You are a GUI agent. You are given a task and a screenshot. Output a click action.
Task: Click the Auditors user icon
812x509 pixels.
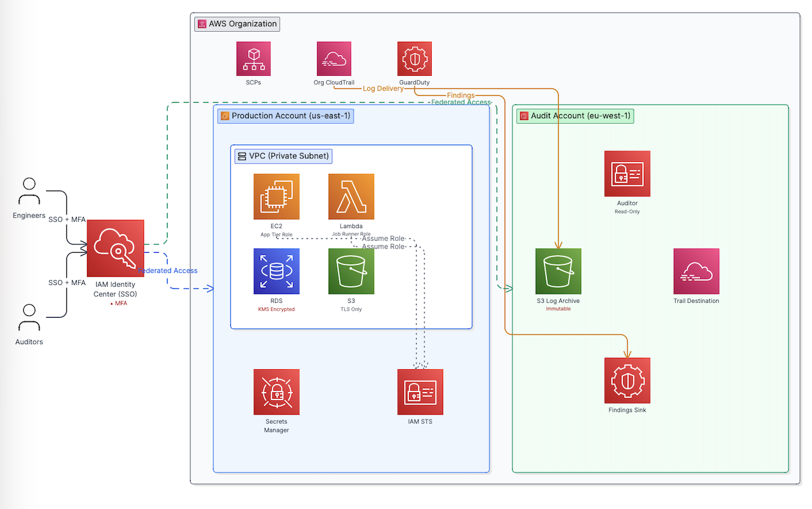click(29, 318)
